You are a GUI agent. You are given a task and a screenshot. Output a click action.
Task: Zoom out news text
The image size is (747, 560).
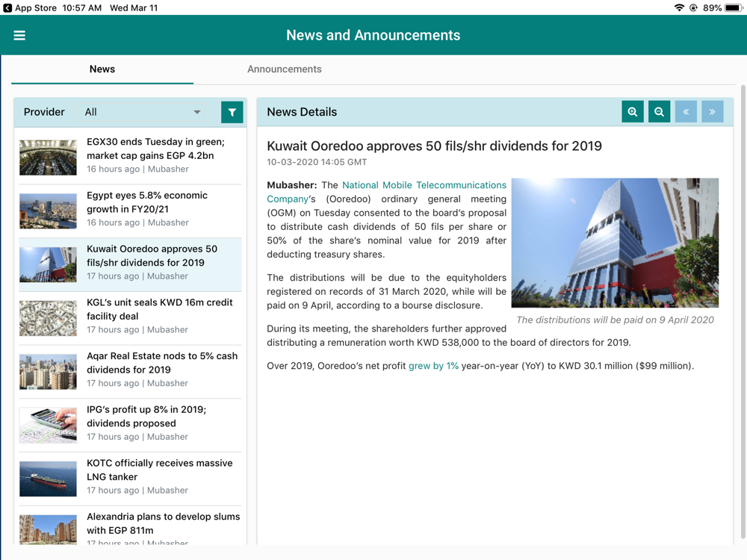pyautogui.click(x=660, y=112)
